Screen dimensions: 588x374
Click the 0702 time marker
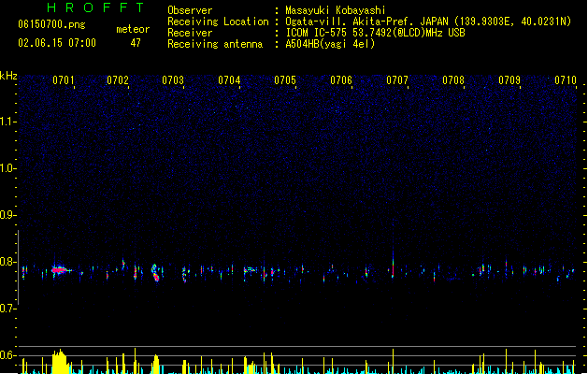point(118,80)
